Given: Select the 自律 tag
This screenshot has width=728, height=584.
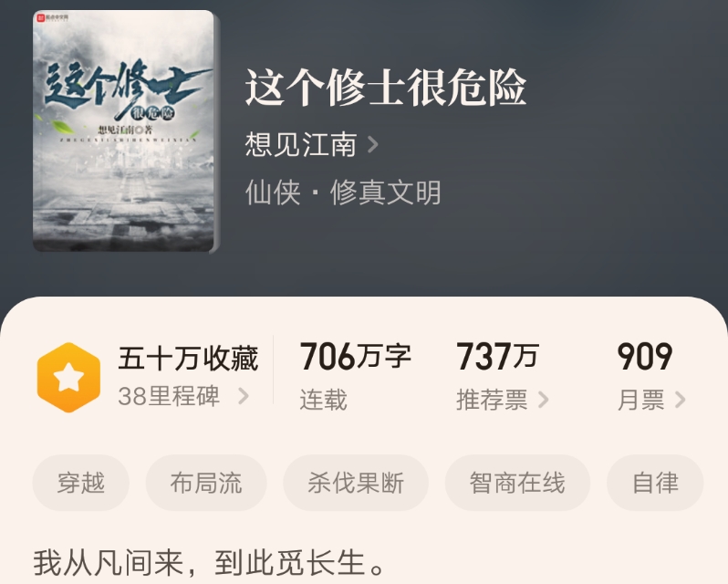Looking at the screenshot, I should 655,483.
